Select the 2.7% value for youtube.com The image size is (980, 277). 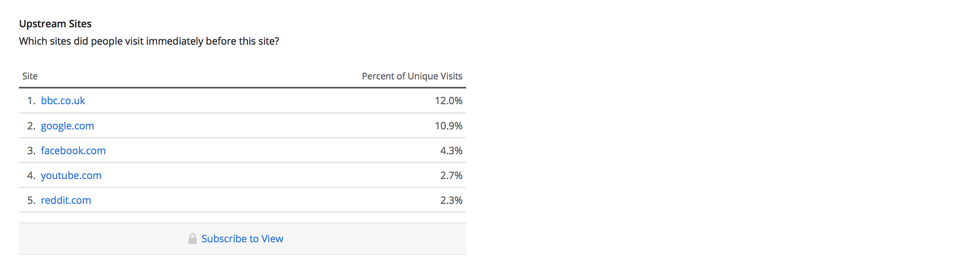(x=451, y=175)
